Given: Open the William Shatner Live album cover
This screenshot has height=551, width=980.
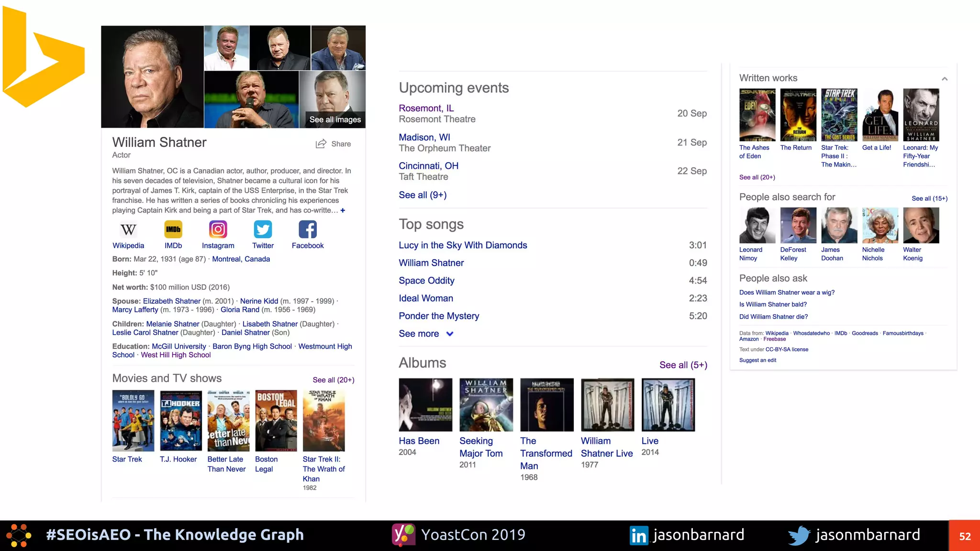Looking at the screenshot, I should coord(608,405).
